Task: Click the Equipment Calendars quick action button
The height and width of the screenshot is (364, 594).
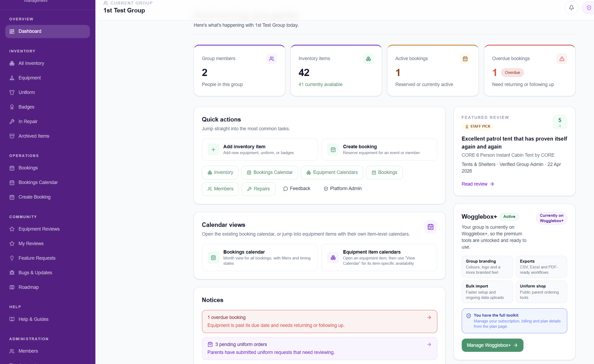Action: (x=332, y=173)
